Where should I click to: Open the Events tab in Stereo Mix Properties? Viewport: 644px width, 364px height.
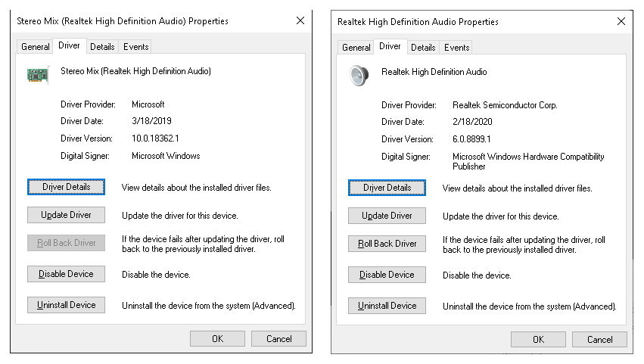136,47
